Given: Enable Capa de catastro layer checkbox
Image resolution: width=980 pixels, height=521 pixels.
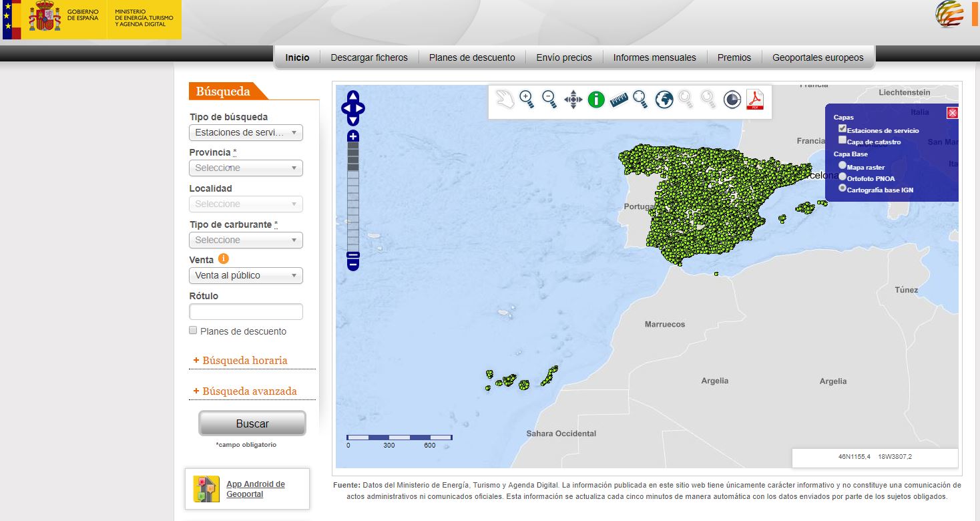Looking at the screenshot, I should coord(842,140).
